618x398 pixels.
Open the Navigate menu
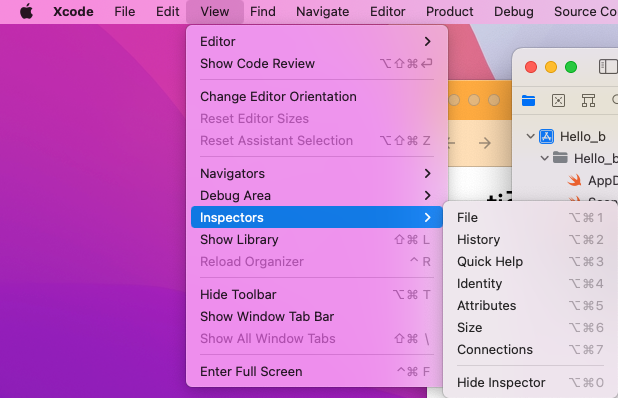[322, 11]
